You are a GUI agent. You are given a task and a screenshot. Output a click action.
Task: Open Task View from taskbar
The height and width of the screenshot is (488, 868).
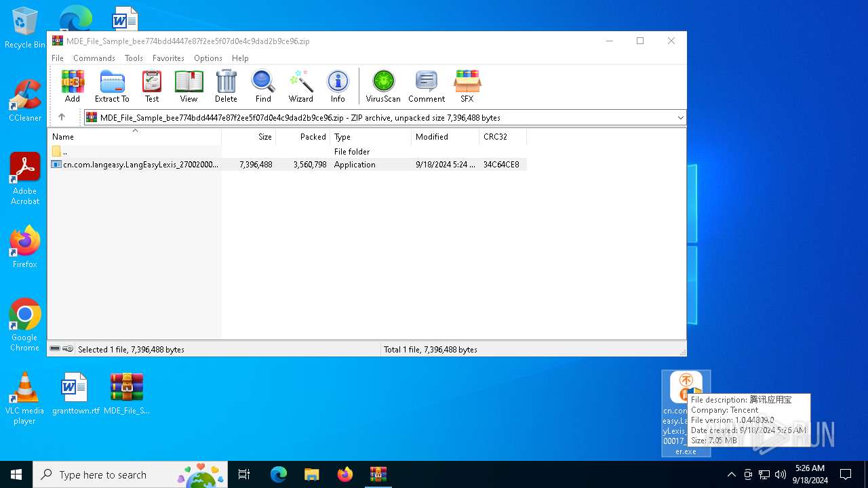pyautogui.click(x=244, y=474)
